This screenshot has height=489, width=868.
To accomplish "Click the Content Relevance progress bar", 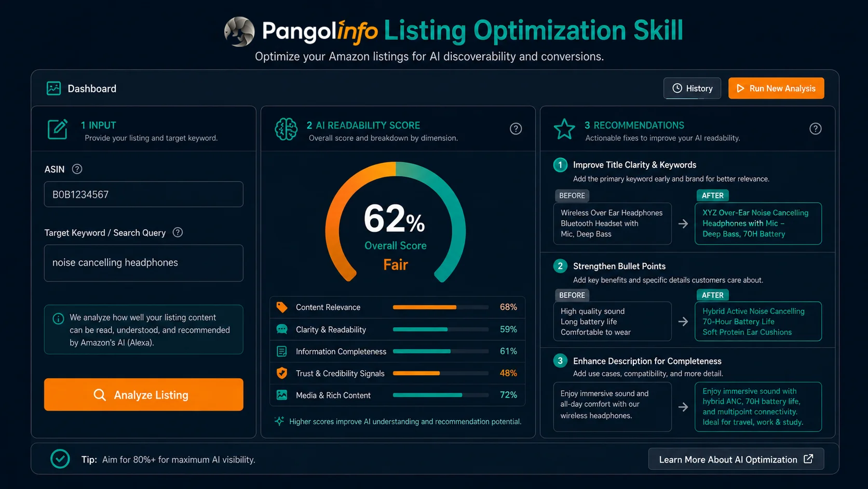I will (x=441, y=307).
